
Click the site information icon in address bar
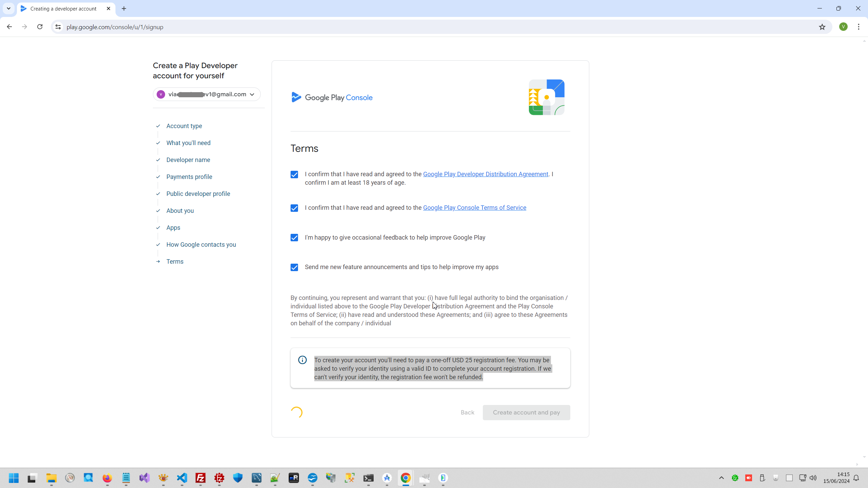[x=58, y=27]
